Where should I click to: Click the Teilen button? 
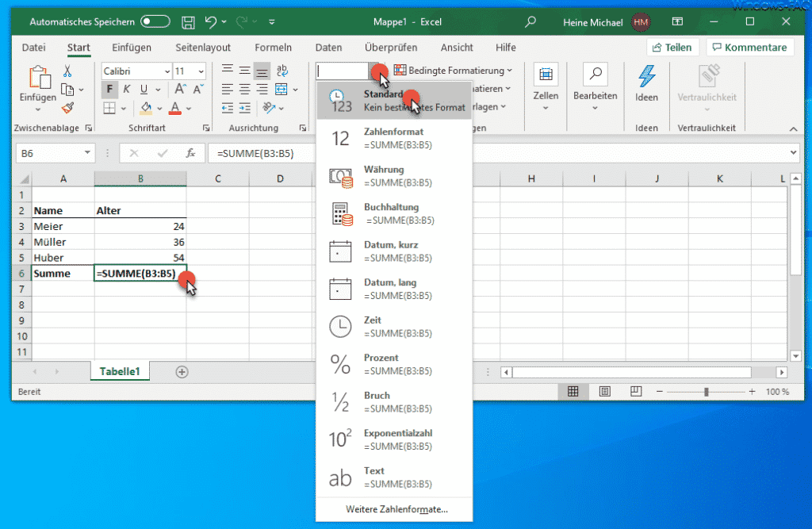pos(672,48)
